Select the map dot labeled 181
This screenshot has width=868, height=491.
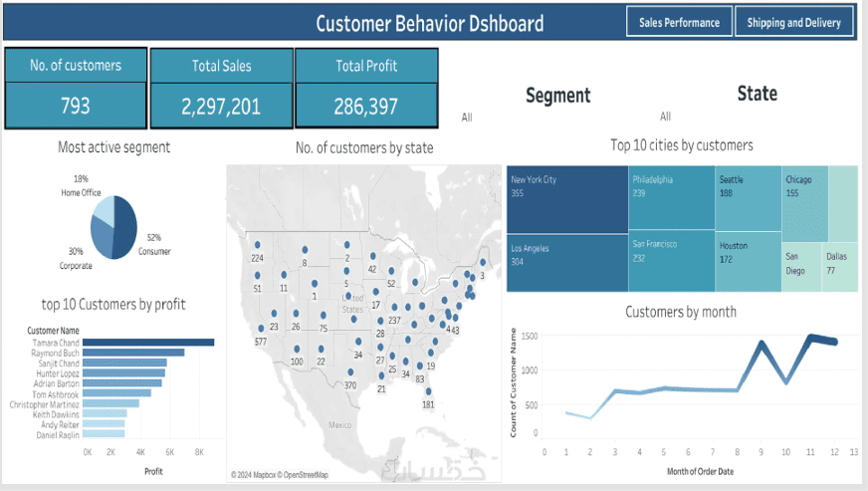(x=428, y=391)
